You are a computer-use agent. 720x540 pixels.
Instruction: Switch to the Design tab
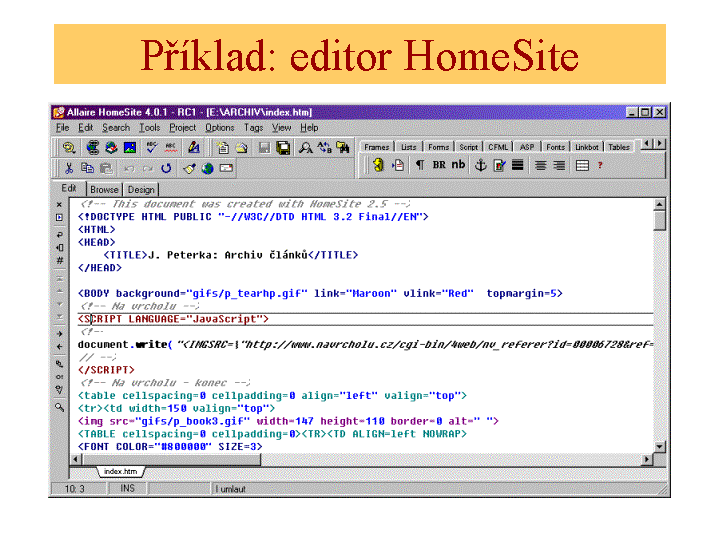[141, 190]
